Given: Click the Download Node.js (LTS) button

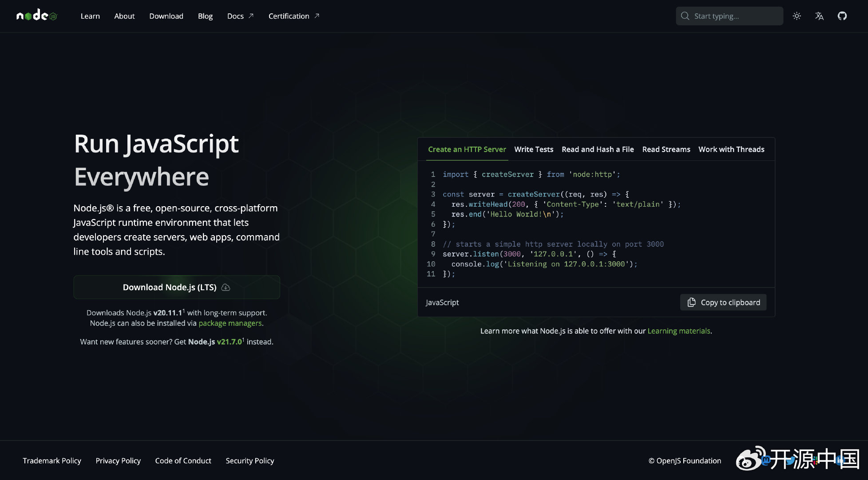Looking at the screenshot, I should pyautogui.click(x=177, y=287).
